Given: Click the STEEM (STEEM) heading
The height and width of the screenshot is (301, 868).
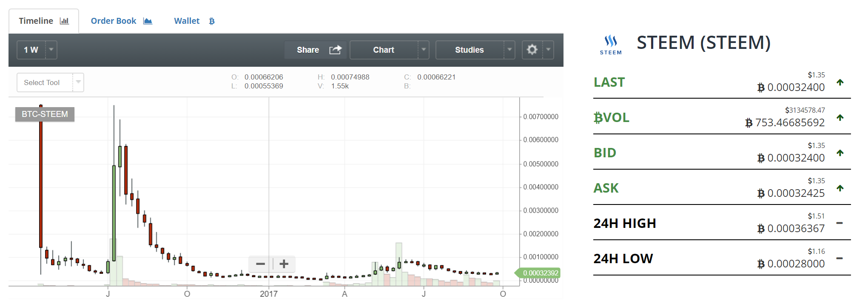Looking at the screenshot, I should tap(703, 43).
